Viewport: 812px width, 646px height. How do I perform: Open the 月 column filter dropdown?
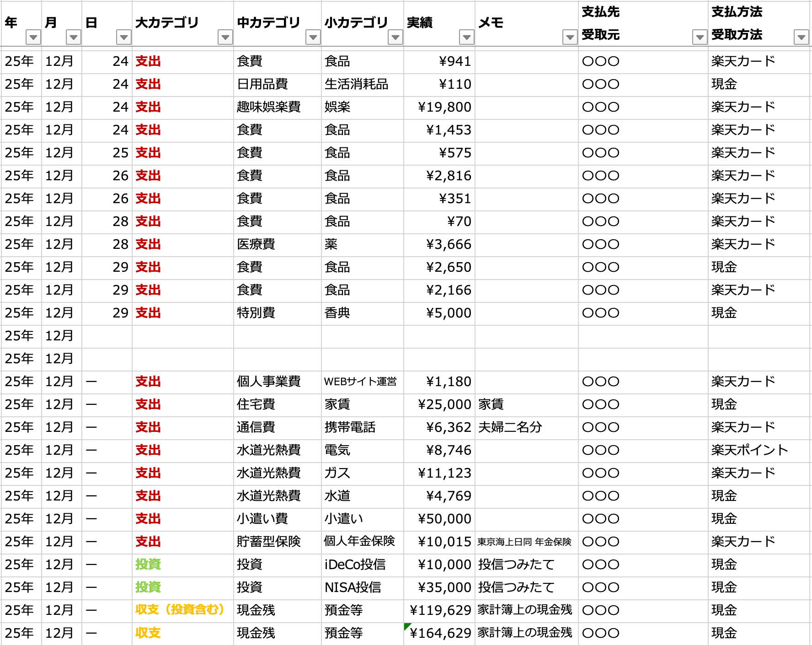(73, 37)
